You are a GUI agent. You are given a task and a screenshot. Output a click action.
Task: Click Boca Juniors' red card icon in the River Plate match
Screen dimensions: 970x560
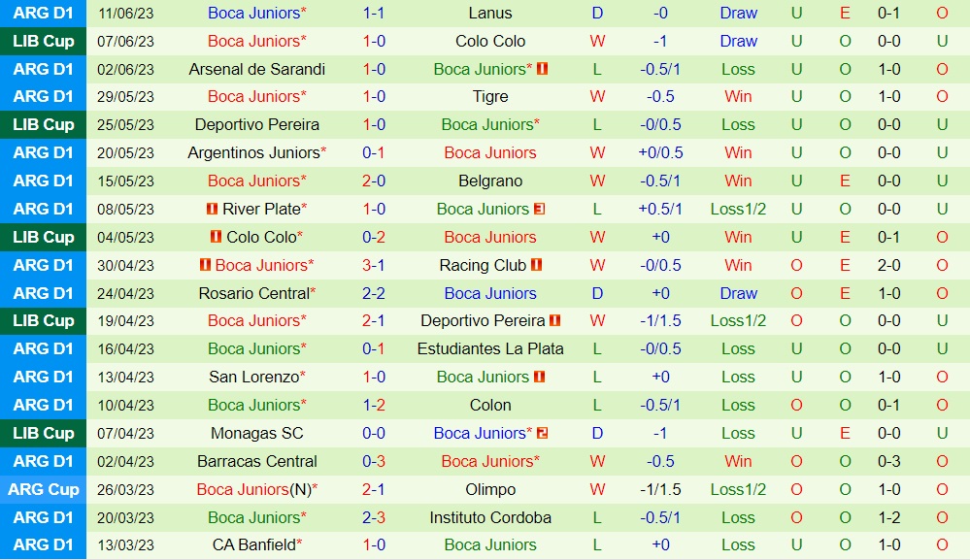pos(539,209)
